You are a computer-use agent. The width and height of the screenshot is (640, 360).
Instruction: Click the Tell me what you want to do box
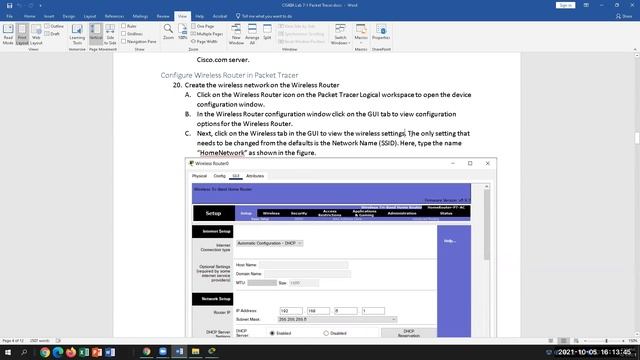[264, 16]
